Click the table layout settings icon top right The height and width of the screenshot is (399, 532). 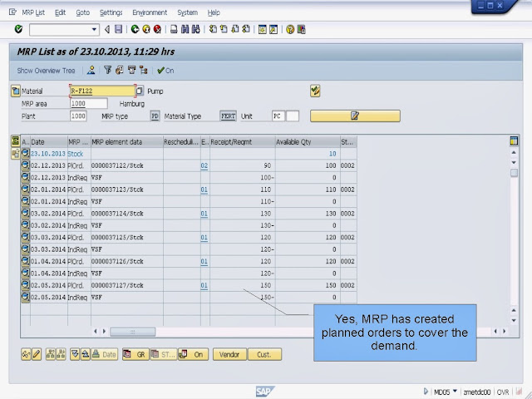(514, 140)
